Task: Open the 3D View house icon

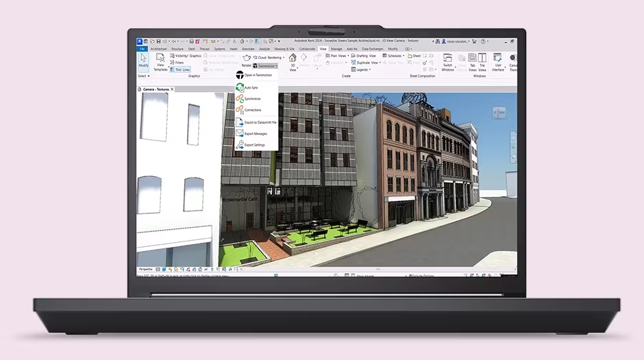Action: 293,60
